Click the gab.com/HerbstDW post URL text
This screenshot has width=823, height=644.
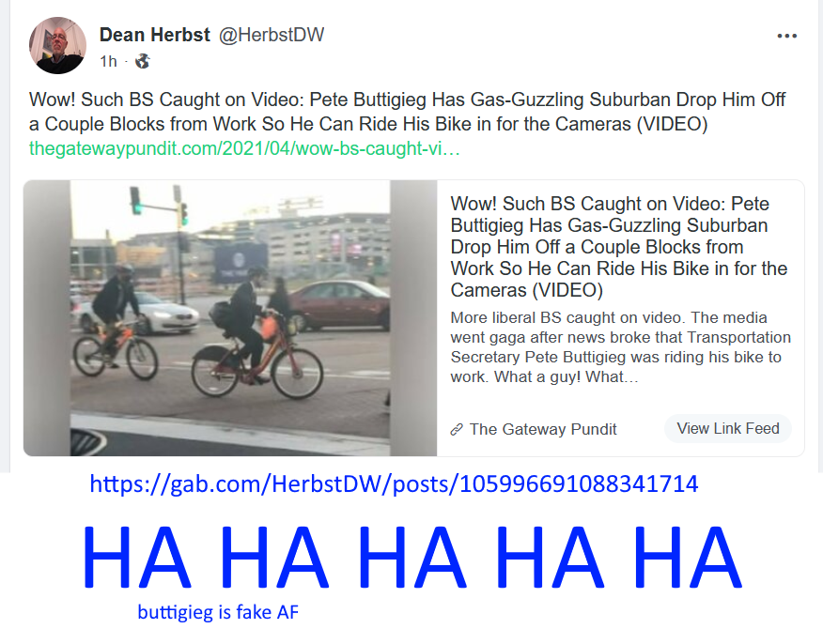[x=395, y=483]
